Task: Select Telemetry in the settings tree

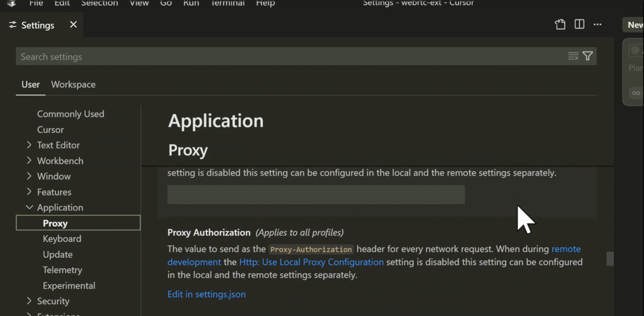Action: pos(62,270)
